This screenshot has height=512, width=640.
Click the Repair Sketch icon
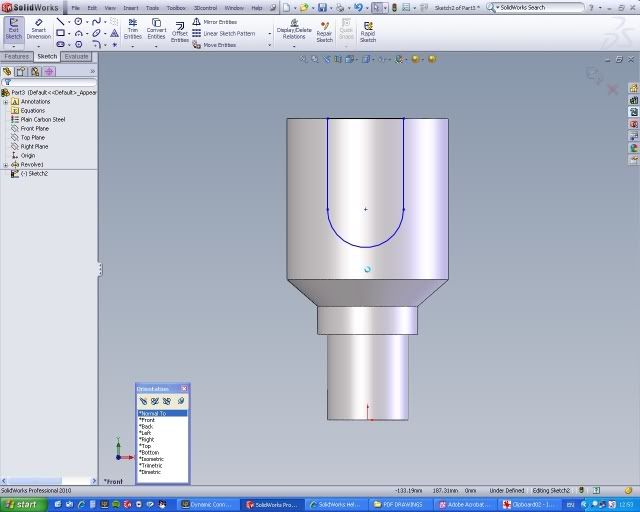coord(324,28)
